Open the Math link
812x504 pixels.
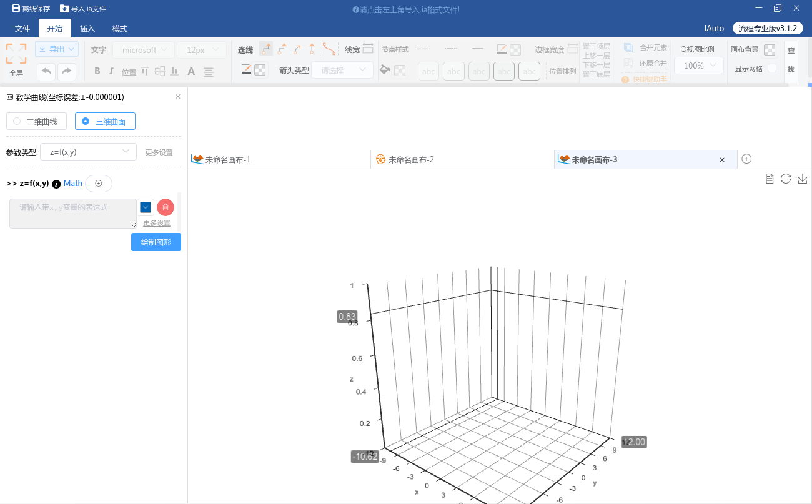(73, 184)
